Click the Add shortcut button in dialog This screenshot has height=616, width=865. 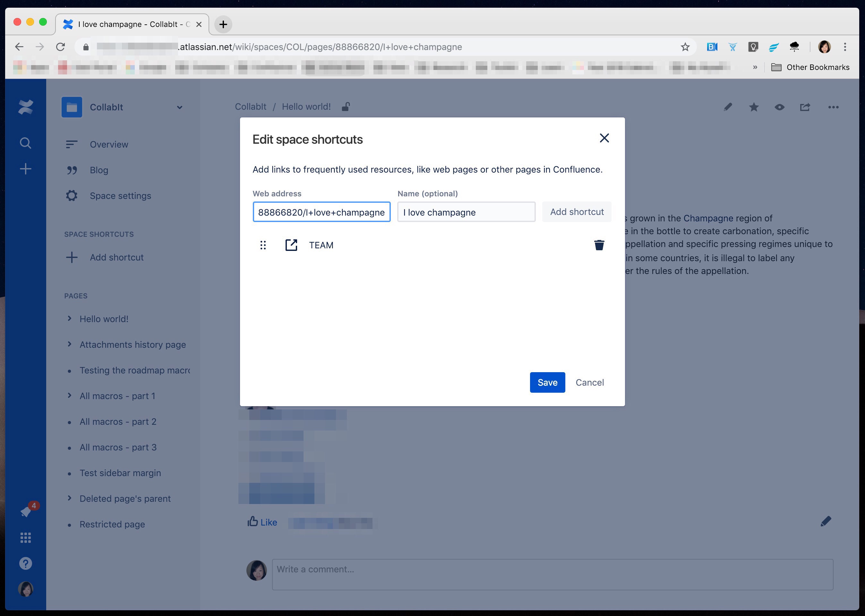click(x=577, y=212)
